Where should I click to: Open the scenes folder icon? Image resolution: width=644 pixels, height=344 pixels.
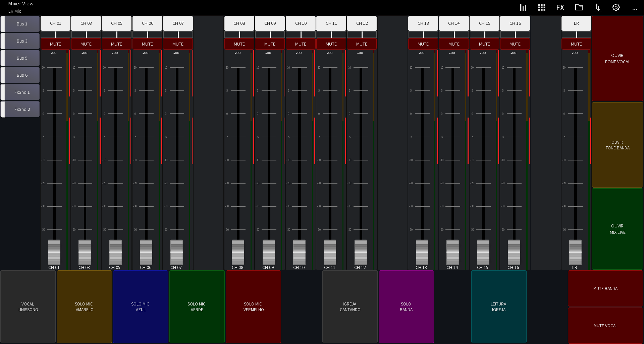click(x=579, y=7)
